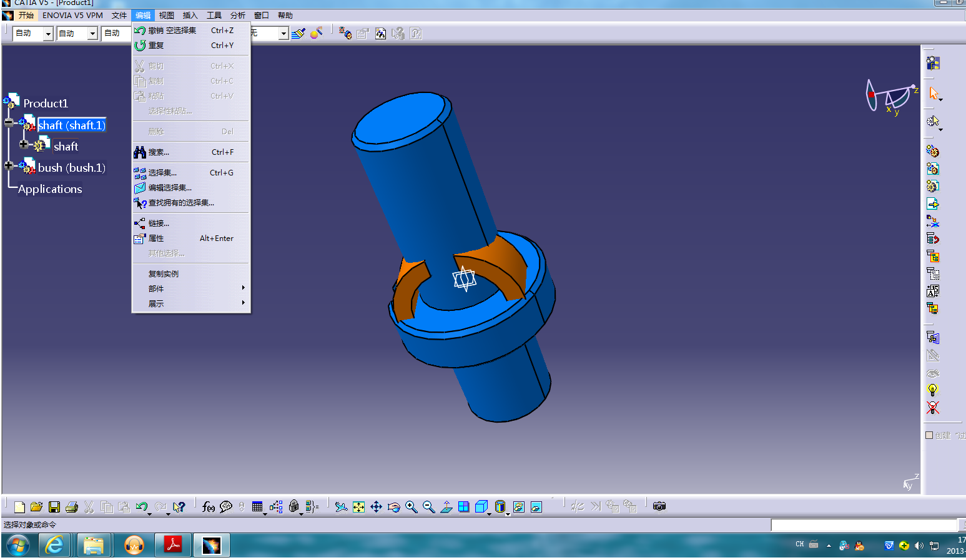Select the Fit All In view icon

358,507
